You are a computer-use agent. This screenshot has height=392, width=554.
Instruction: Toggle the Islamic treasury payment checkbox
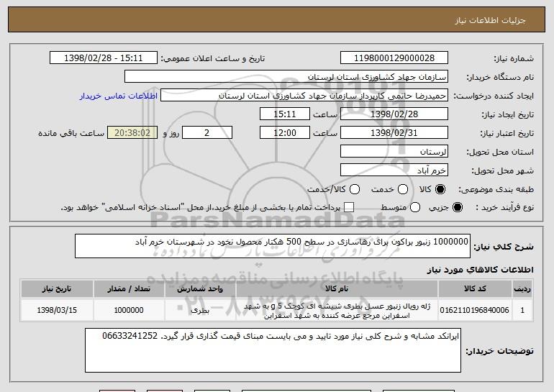[x=349, y=207]
